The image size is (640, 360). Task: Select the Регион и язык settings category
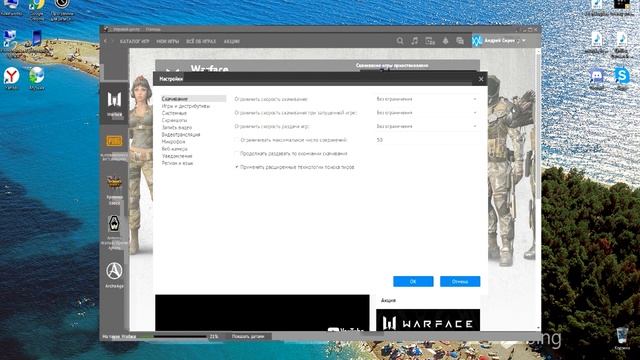point(177,163)
